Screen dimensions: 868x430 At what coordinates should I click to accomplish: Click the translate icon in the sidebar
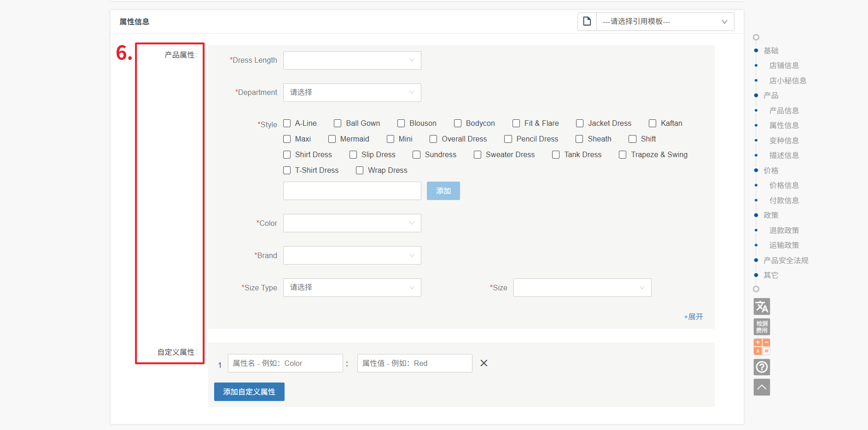pos(762,306)
